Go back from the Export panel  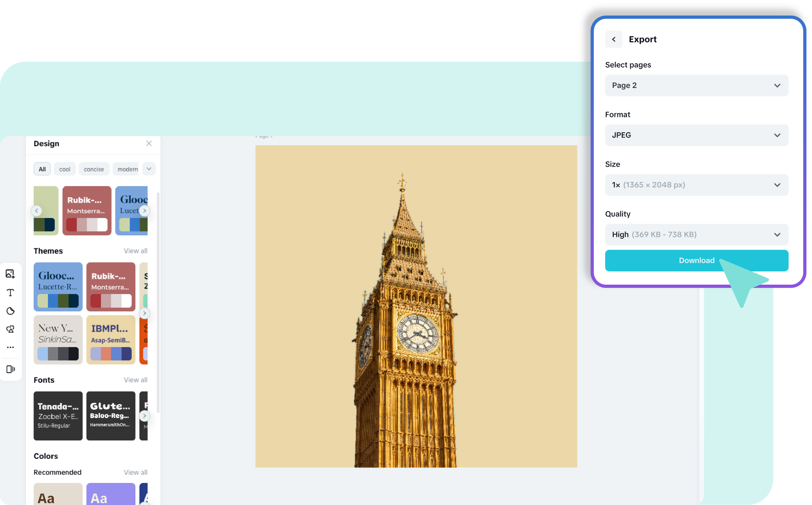click(613, 39)
